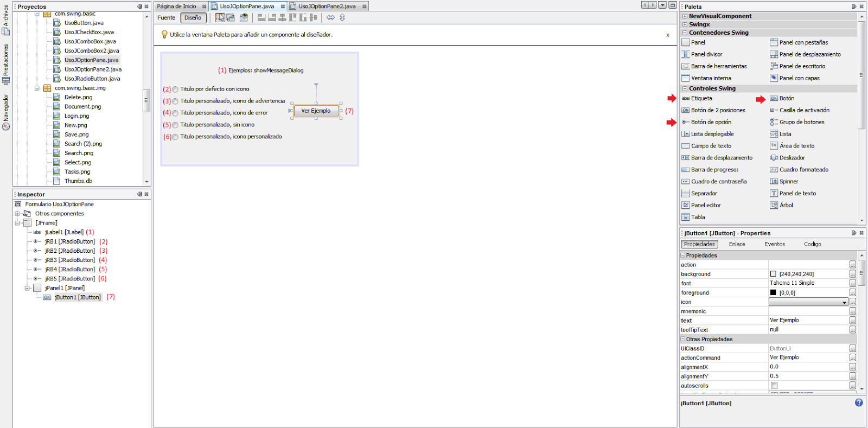This screenshot has height=428, width=868.
Task: Collapse Otras Propiedades section
Action: tap(683, 339)
